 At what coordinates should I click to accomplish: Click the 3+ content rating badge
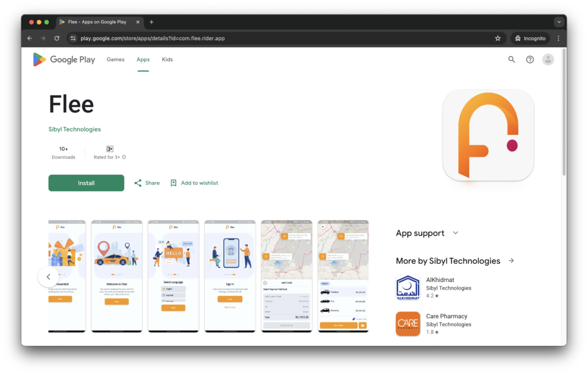click(x=110, y=149)
